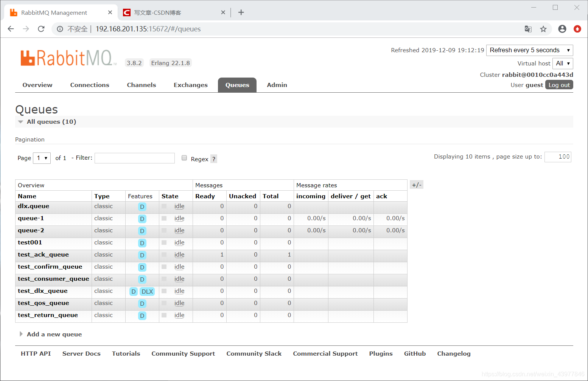The width and height of the screenshot is (588, 381).
Task: Click the browser back arrow icon
Action: point(11,29)
